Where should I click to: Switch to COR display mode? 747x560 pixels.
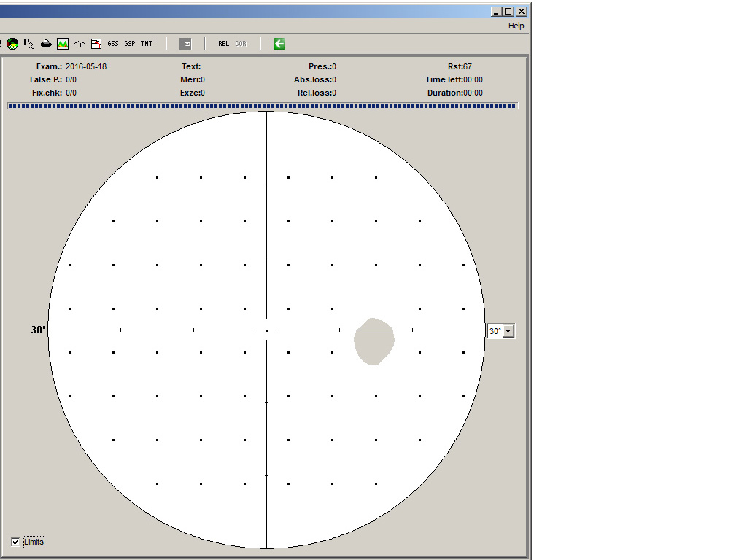(x=241, y=43)
